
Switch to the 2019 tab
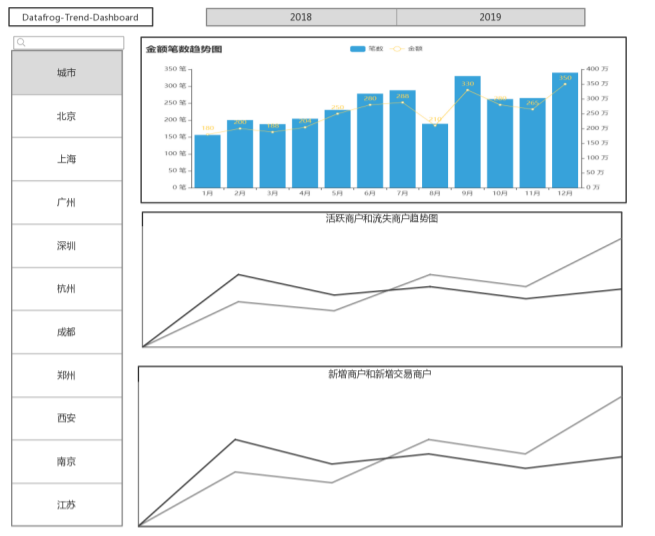(490, 17)
